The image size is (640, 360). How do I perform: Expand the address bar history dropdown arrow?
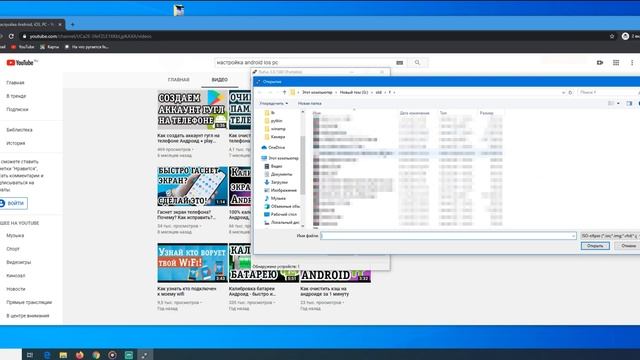[564, 93]
